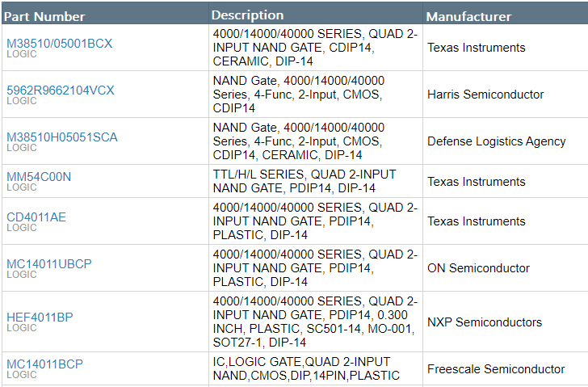Open the 5962R9662104VCX part link

click(x=61, y=90)
